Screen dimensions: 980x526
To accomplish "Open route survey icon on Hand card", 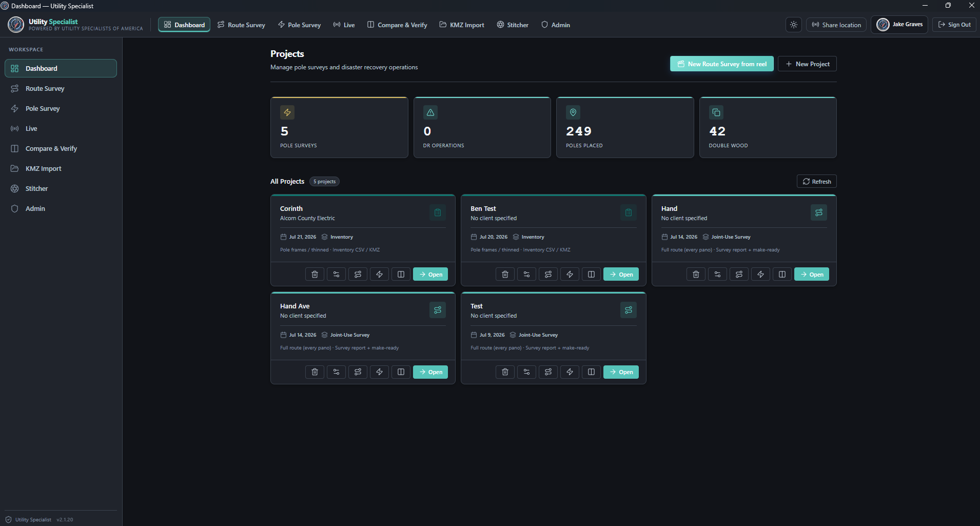I will pyautogui.click(x=739, y=275).
